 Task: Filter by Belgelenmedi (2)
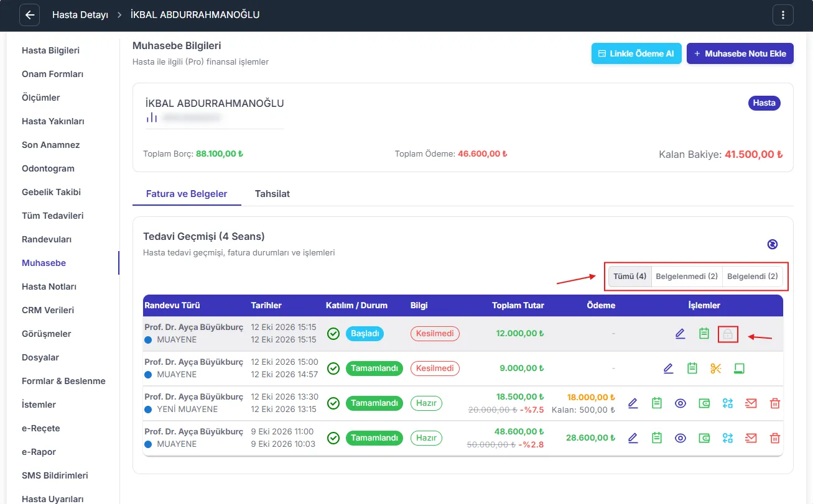(x=687, y=277)
